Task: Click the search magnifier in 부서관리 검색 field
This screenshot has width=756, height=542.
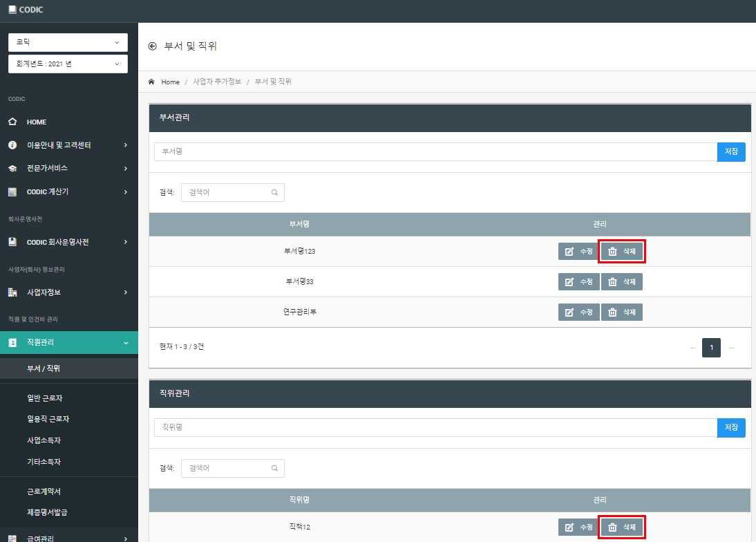Action: coord(274,192)
